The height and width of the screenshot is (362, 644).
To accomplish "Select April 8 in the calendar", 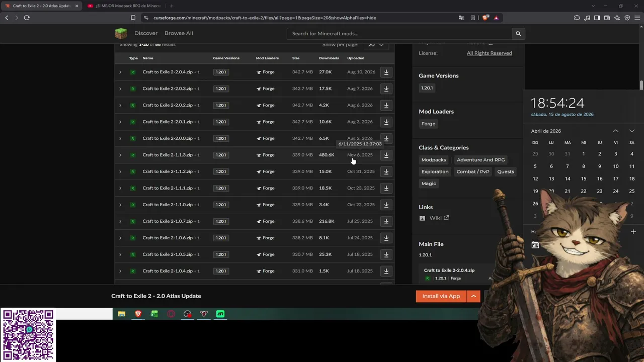I will [584, 166].
